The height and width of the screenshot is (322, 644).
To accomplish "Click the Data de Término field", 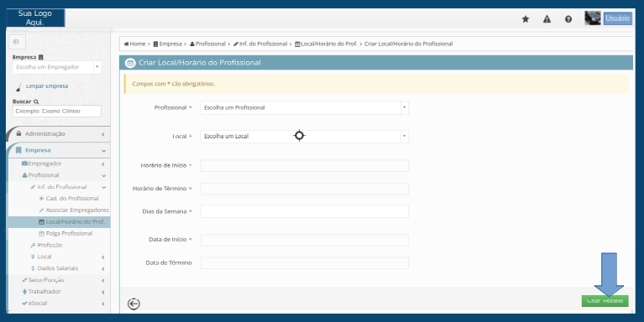I will (x=304, y=263).
